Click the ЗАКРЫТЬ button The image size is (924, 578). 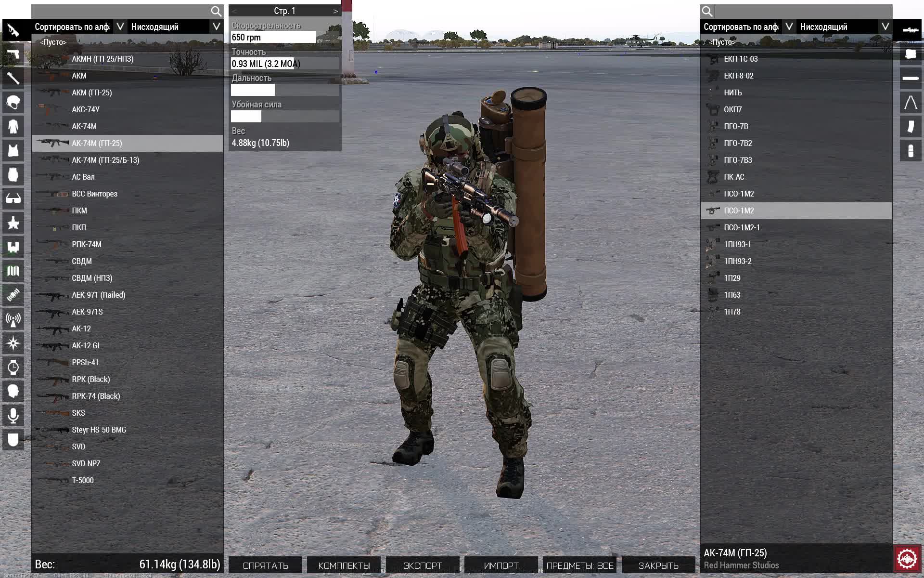click(x=658, y=565)
